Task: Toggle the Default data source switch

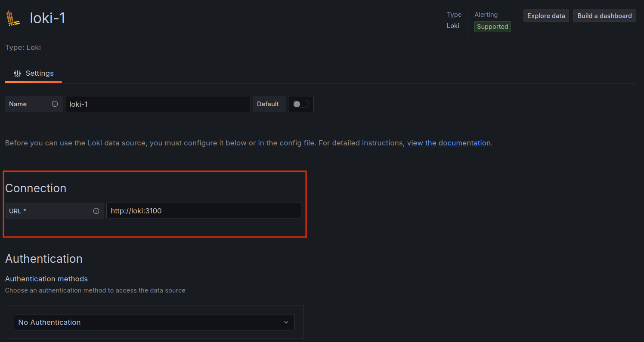Action: point(300,104)
